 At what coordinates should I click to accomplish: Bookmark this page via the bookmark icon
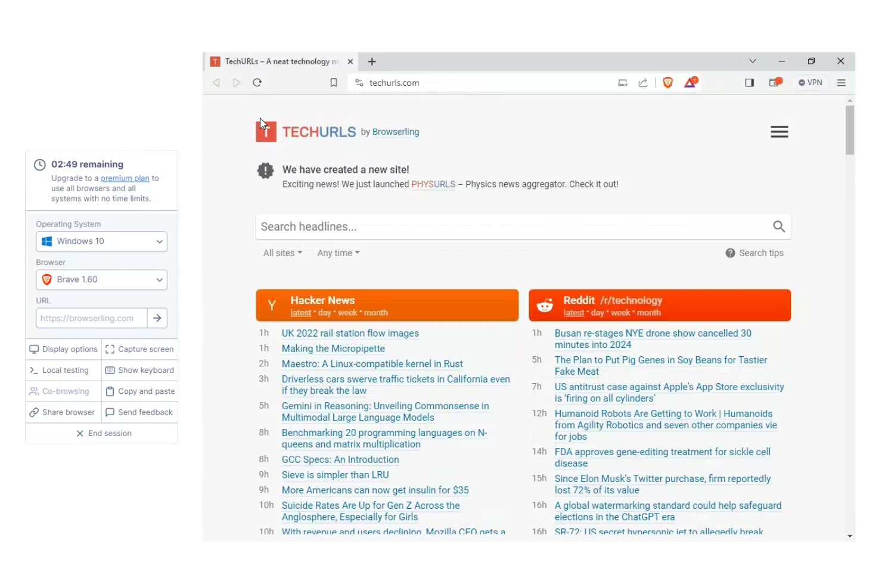(x=333, y=82)
